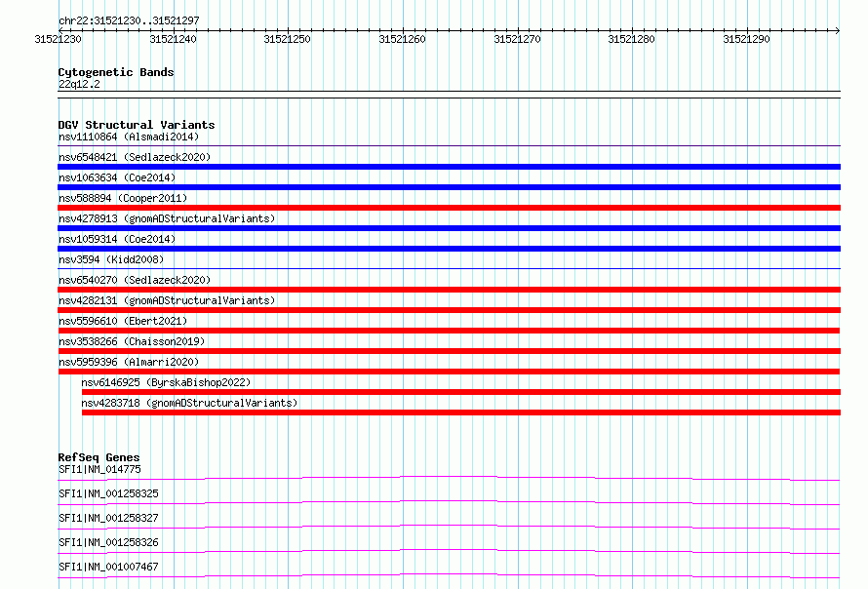Open variant nsv588894 (Cooper2011)
Image resolution: width=868 pixels, height=589 pixels.
point(123,198)
